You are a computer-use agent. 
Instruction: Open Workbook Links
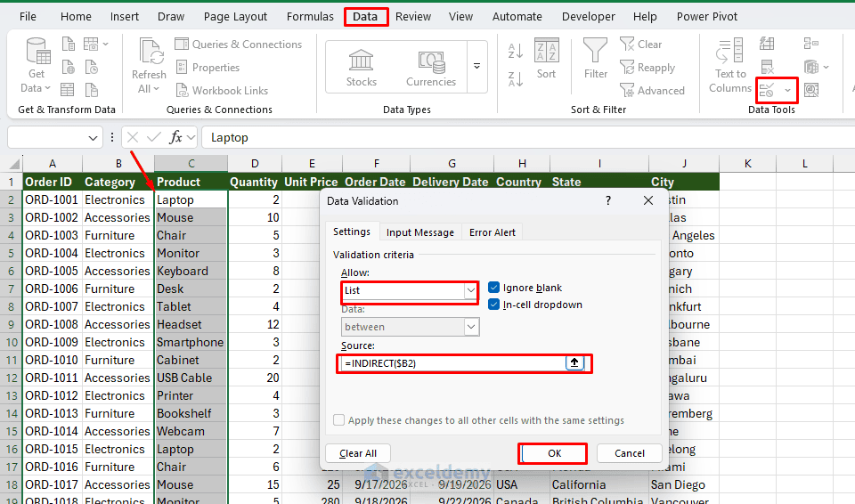pyautogui.click(x=222, y=91)
